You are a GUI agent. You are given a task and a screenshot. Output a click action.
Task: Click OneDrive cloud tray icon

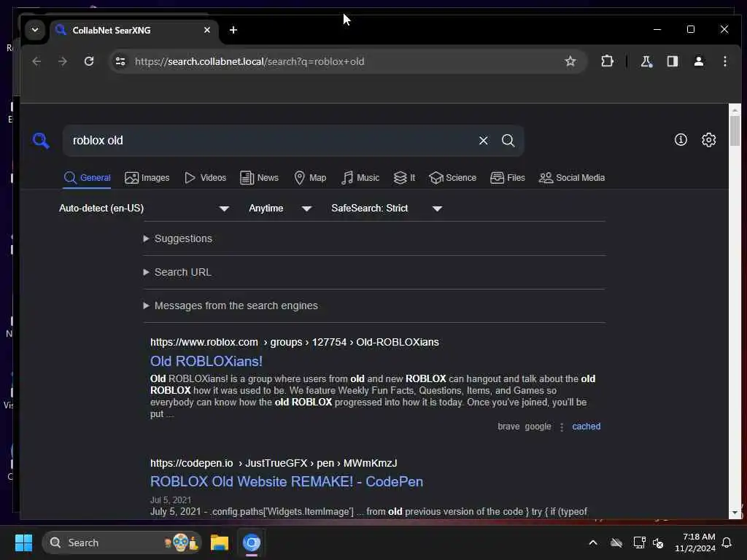click(616, 542)
